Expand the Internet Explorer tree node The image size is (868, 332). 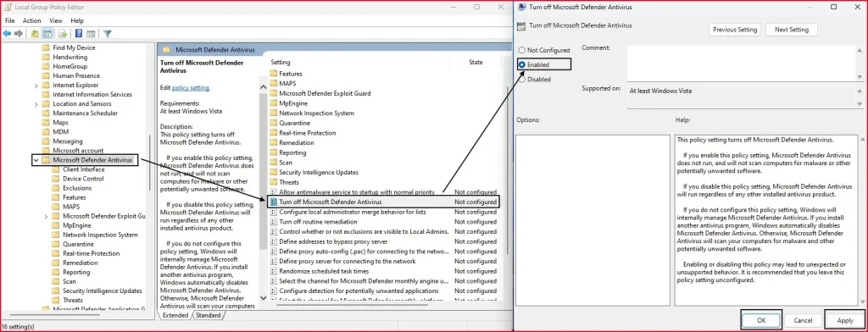pos(36,86)
